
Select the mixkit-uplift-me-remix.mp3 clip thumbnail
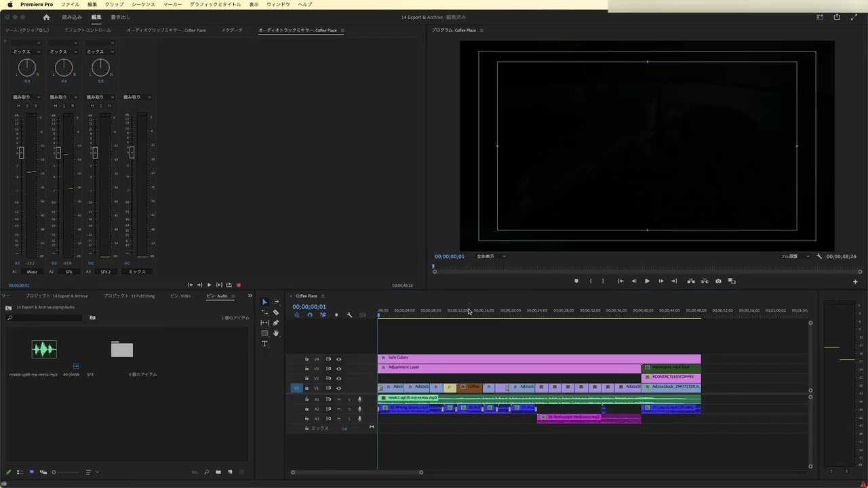tap(43, 349)
